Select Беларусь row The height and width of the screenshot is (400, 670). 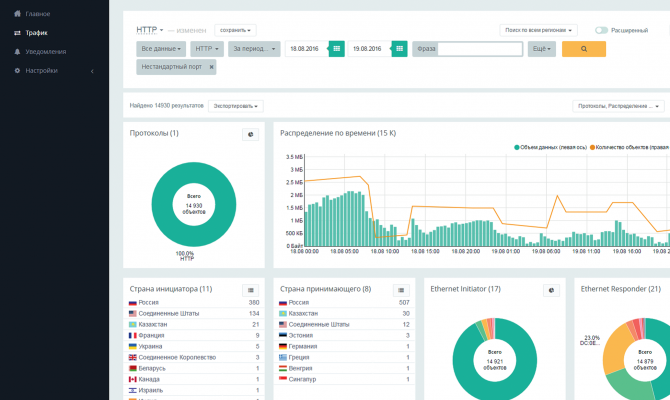click(194, 368)
